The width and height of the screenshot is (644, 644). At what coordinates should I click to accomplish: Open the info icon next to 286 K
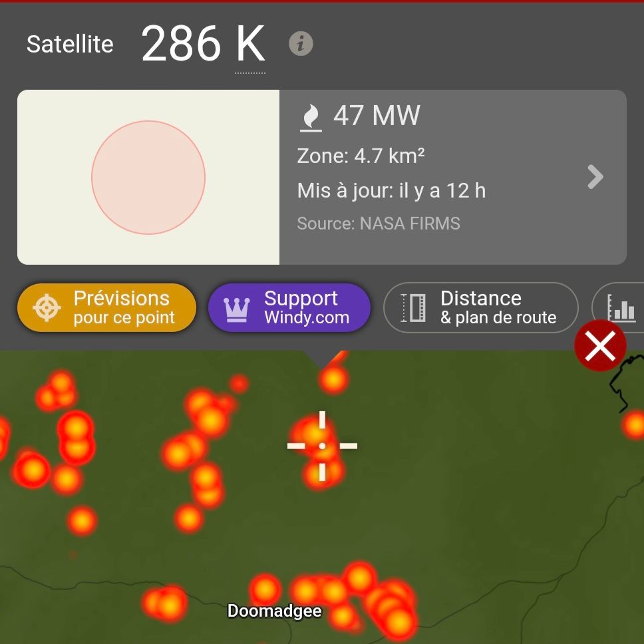[301, 43]
